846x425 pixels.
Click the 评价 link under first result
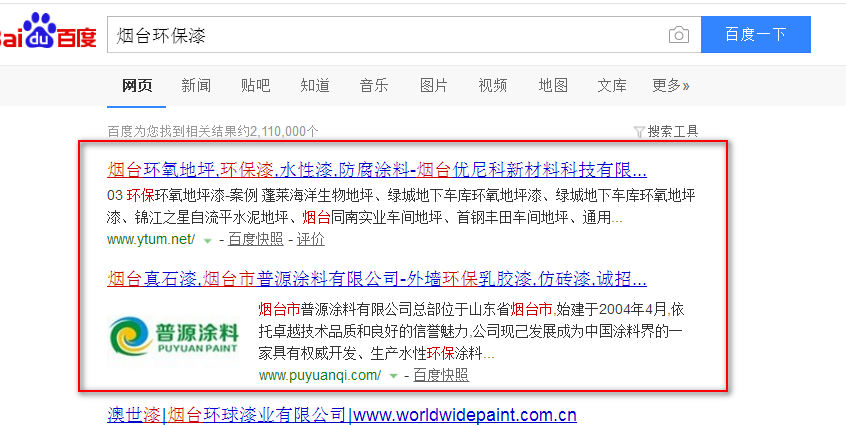pyautogui.click(x=310, y=239)
